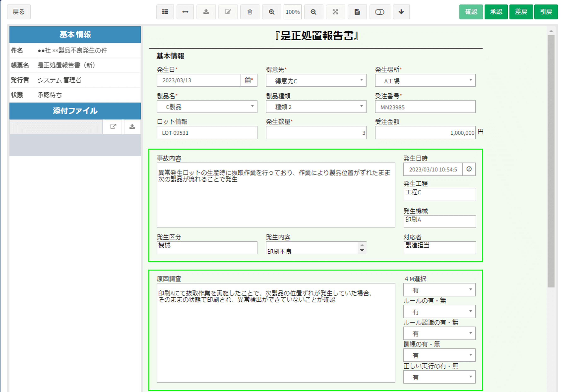Click the 発生内容 spinner up arrow

(x=362, y=245)
